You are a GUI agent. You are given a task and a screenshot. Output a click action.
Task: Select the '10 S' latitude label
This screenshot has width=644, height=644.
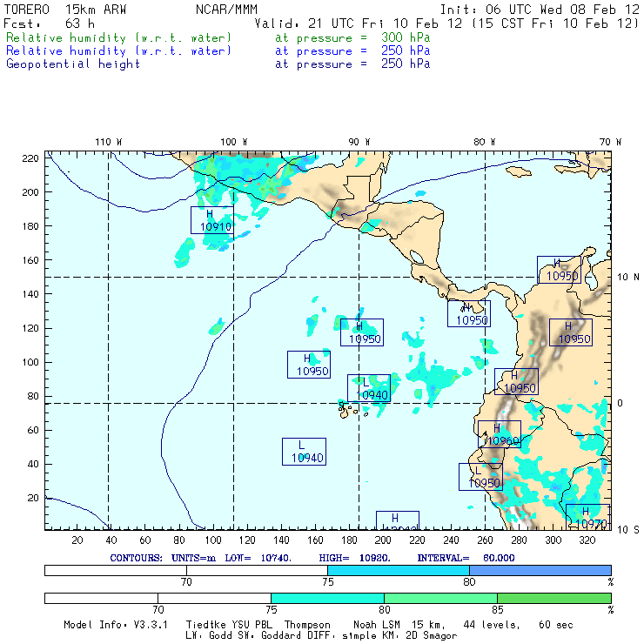628,530
